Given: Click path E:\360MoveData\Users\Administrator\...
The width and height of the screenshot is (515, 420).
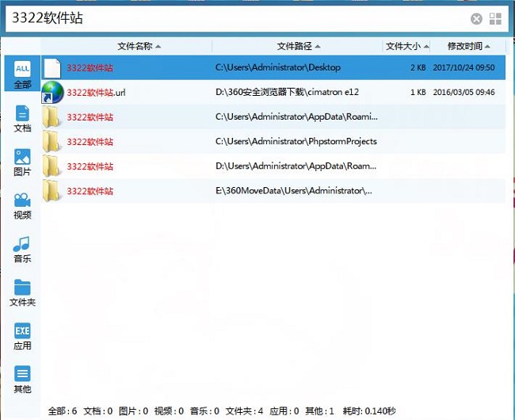Looking at the screenshot, I should click(294, 191).
